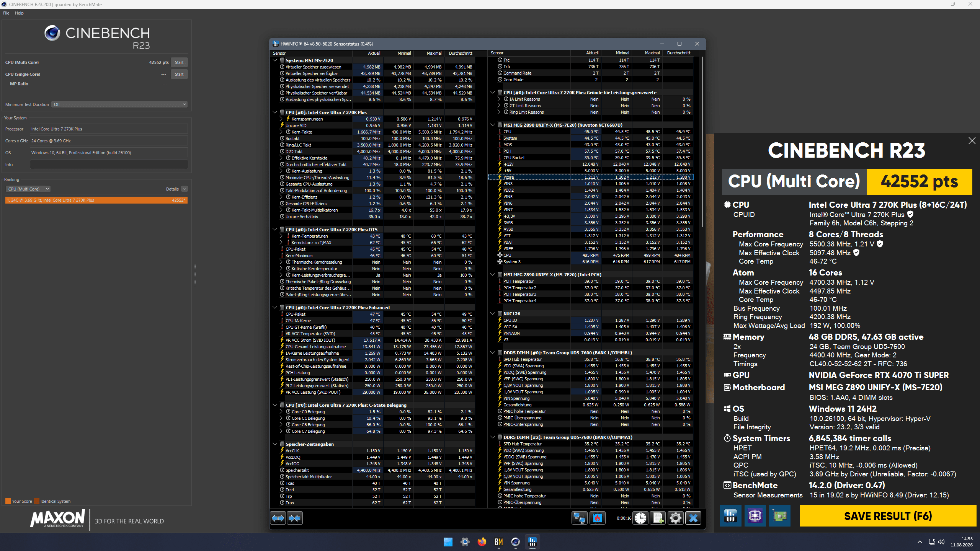
Task: Open the Minimum Test Duration dropdown
Action: point(120,104)
